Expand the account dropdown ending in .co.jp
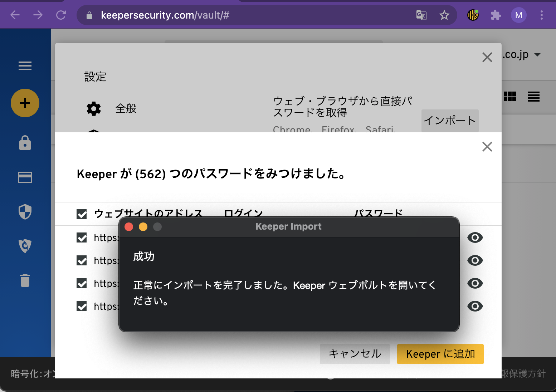Viewport: 556px width, 392px height. coord(537,55)
